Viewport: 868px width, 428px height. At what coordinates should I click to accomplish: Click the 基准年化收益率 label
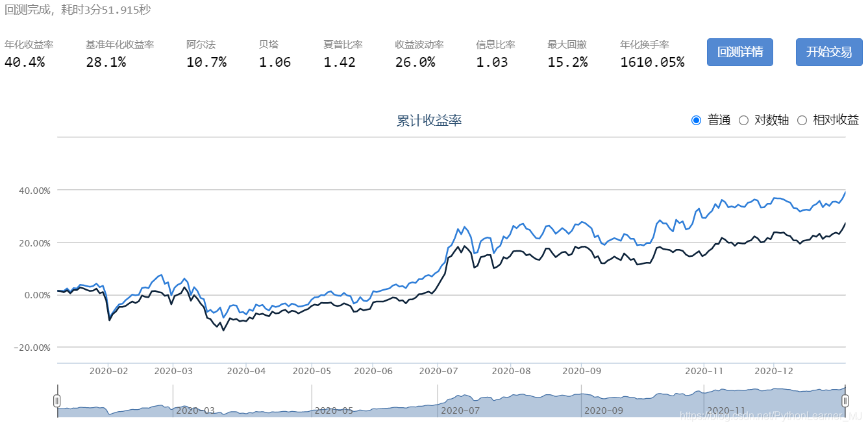(x=120, y=45)
